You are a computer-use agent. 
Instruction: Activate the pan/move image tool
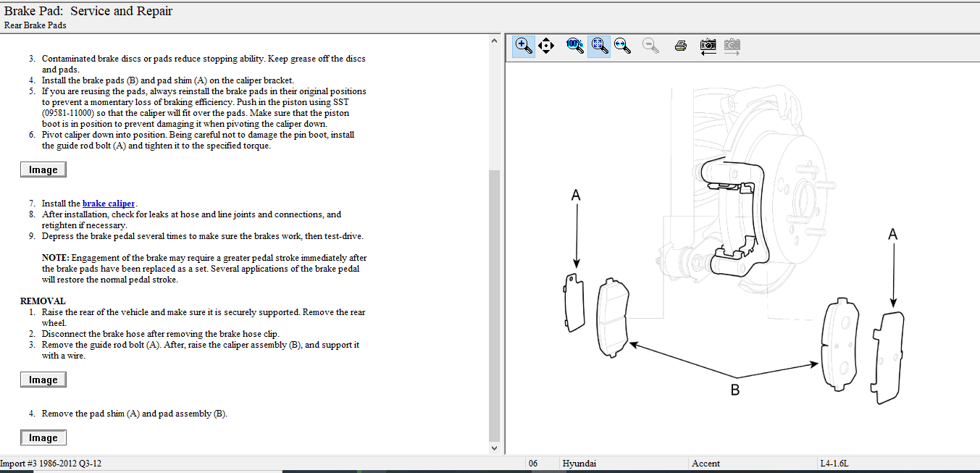tap(546, 46)
